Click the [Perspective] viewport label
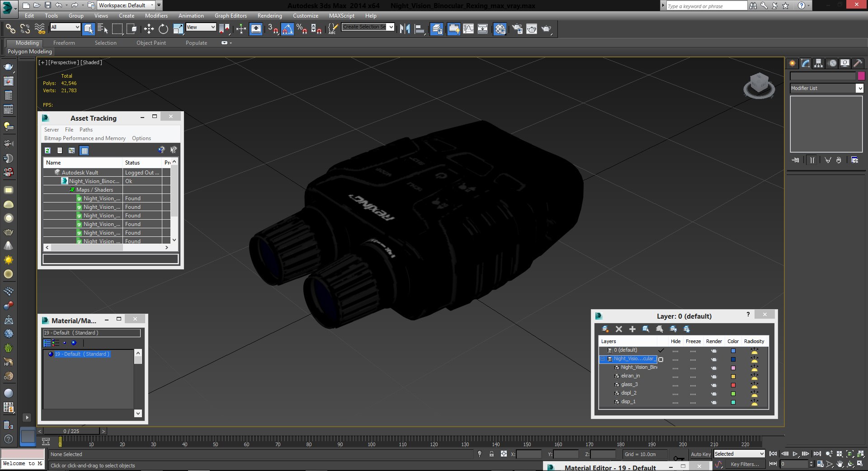This screenshot has width=868, height=471. click(x=63, y=62)
